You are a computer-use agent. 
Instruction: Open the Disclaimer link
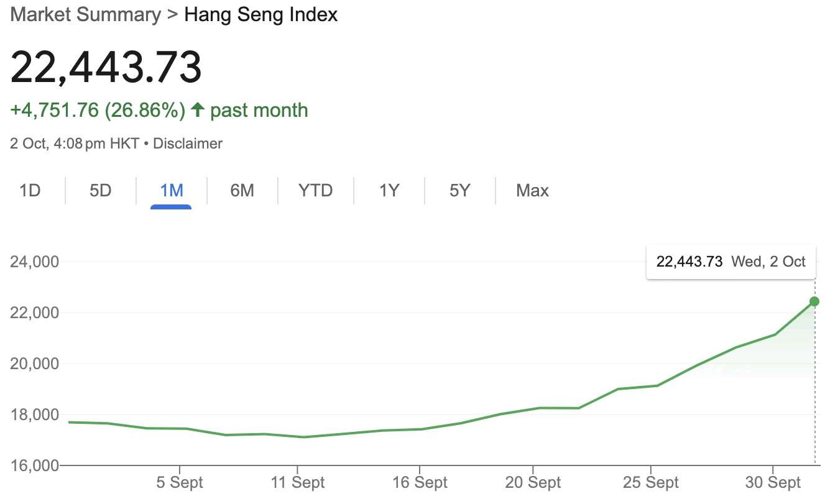(x=188, y=144)
